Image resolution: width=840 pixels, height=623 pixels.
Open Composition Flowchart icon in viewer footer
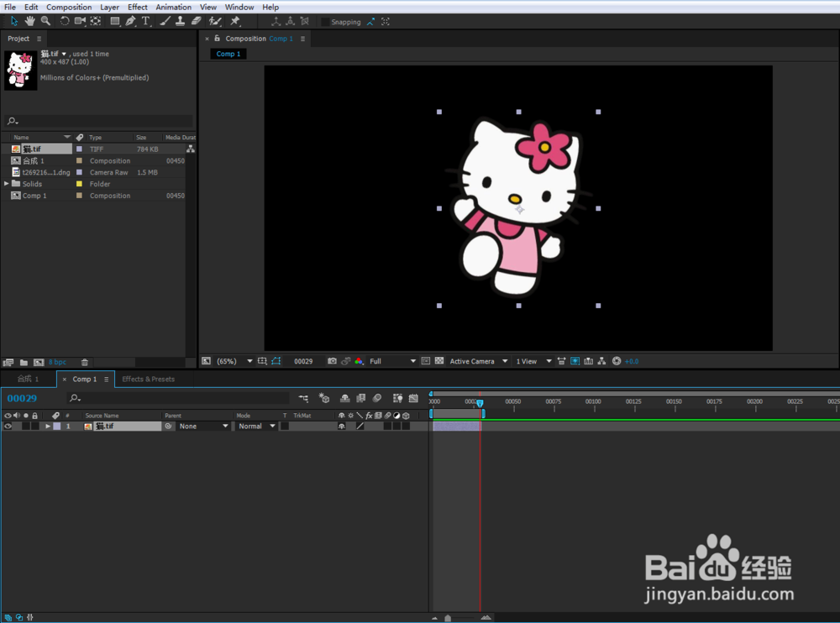[x=602, y=361]
